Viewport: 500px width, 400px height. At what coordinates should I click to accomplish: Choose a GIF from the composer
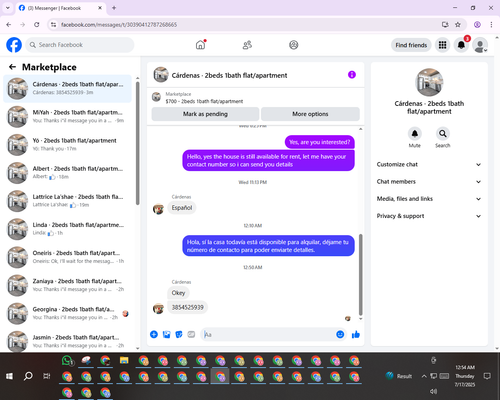pos(191,334)
